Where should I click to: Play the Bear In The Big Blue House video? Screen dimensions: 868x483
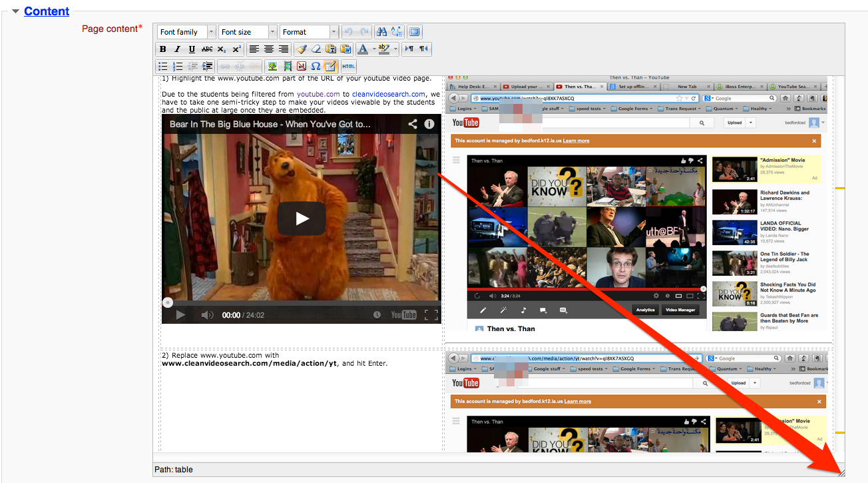pyautogui.click(x=302, y=219)
